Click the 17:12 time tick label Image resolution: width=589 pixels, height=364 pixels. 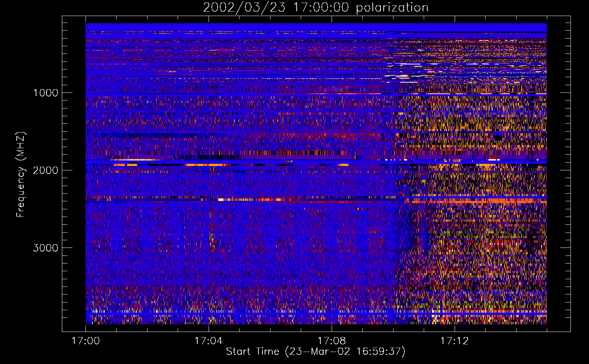[455, 341]
